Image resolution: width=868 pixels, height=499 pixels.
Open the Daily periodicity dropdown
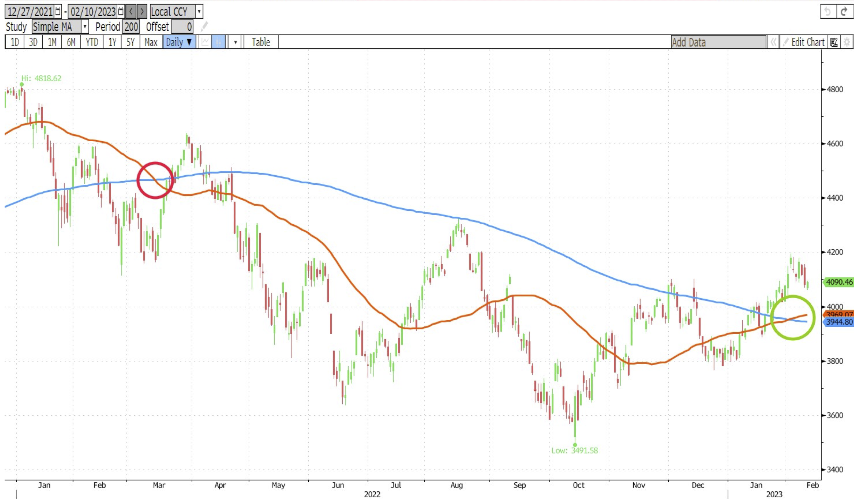179,42
